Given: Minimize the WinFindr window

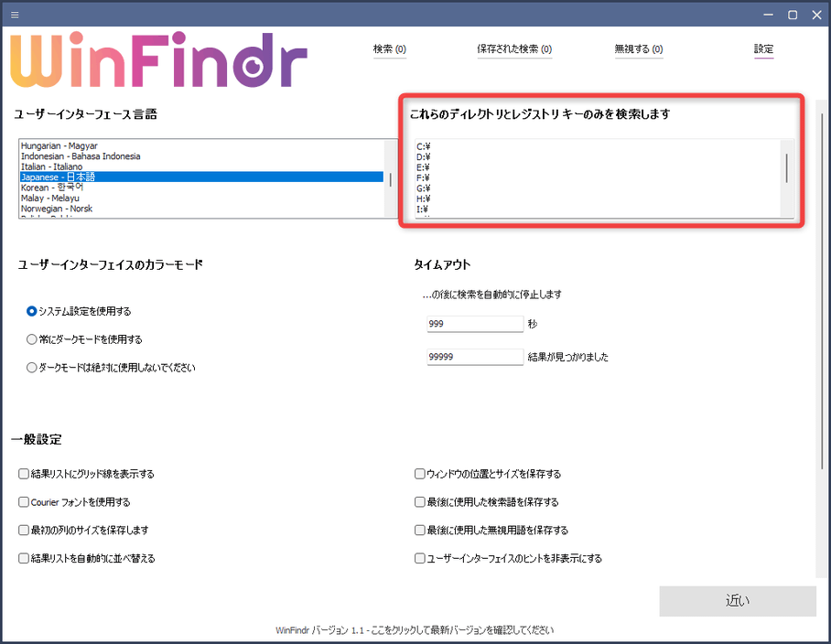Looking at the screenshot, I should pos(769,15).
